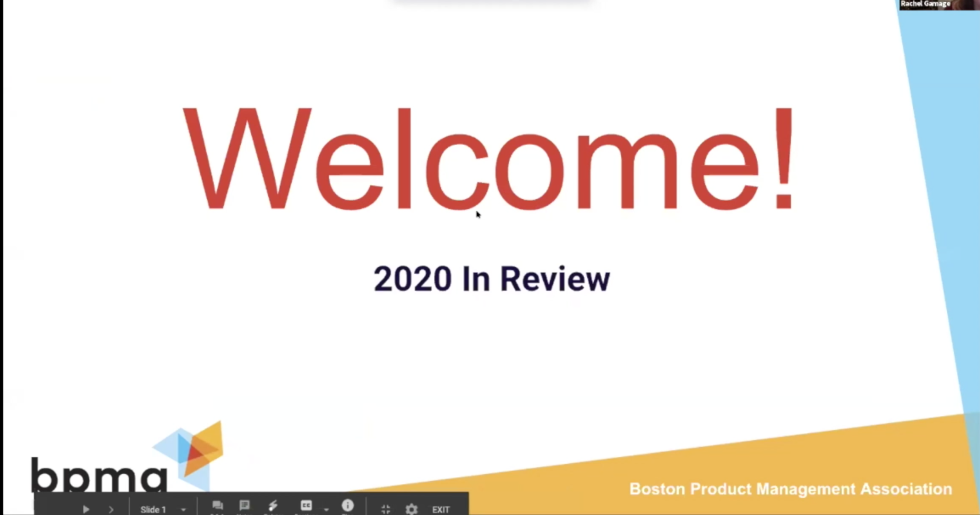Enable closed captions
980x515 pixels.
point(307,506)
